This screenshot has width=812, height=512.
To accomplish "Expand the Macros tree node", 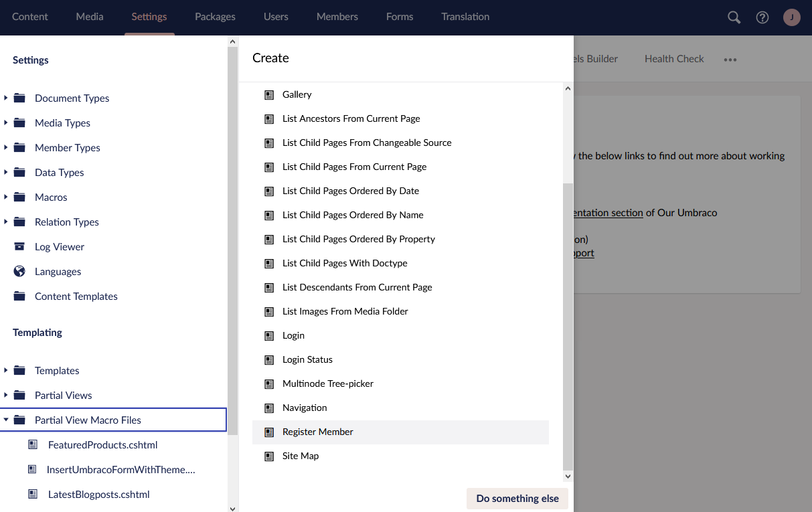I will (6, 197).
